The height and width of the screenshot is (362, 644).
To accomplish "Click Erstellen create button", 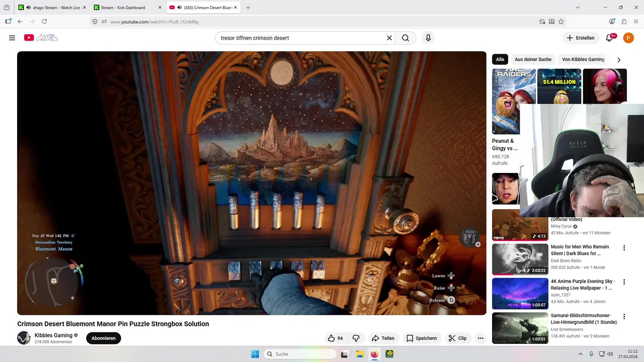I will click(581, 38).
